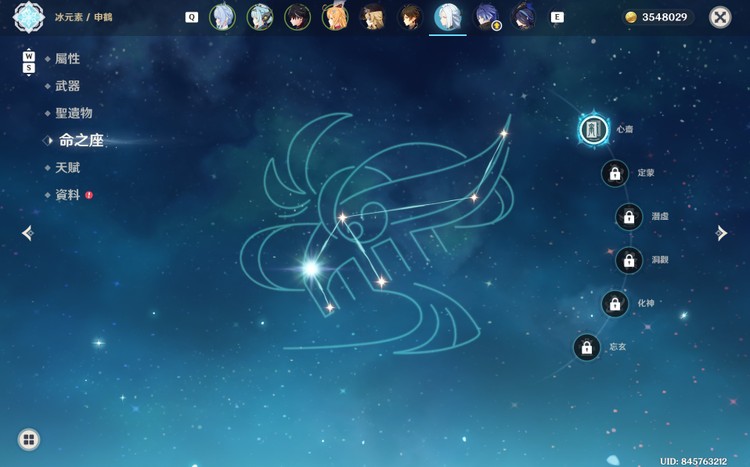Viewport: 750px width, 467px height.
Task: Switch to the dark-haired character wearing tricorn hat
Action: tap(523, 17)
